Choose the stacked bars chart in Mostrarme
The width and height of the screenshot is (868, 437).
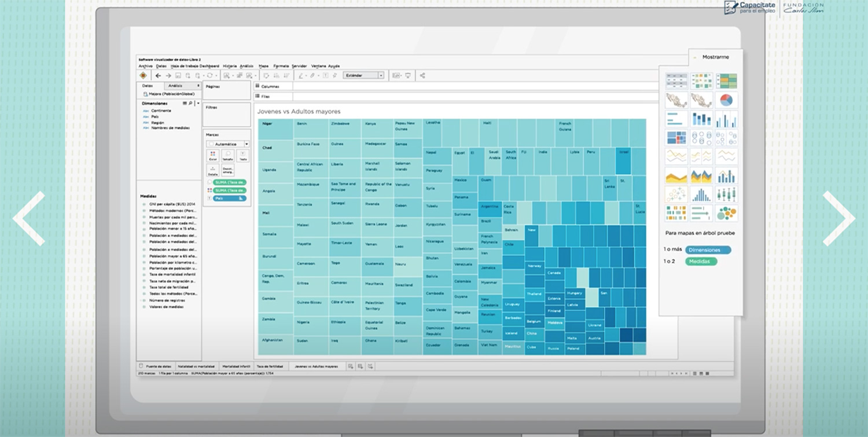pyautogui.click(x=701, y=119)
